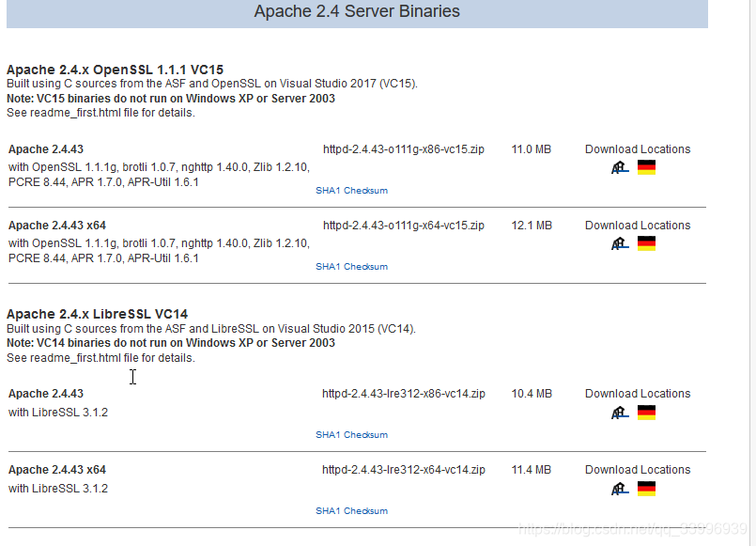Click note about VC14 binaries on Windows XP
Image resolution: width=756 pixels, height=546 pixels.
click(x=171, y=343)
